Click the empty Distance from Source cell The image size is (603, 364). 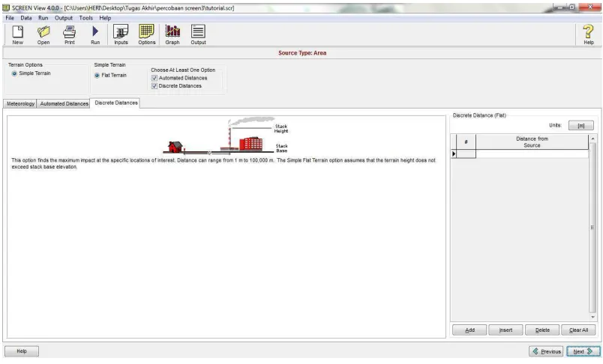(532, 154)
